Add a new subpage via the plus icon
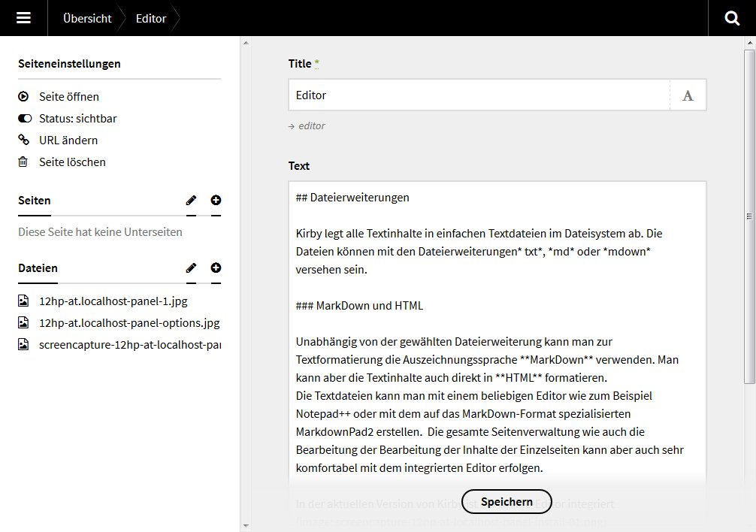The image size is (756, 532). click(x=216, y=200)
